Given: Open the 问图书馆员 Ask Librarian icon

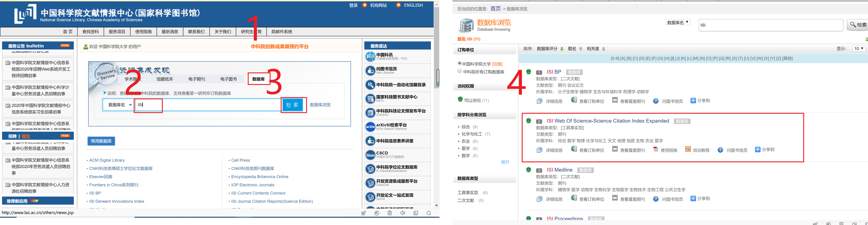Looking at the screenshot, I should 370,71.
